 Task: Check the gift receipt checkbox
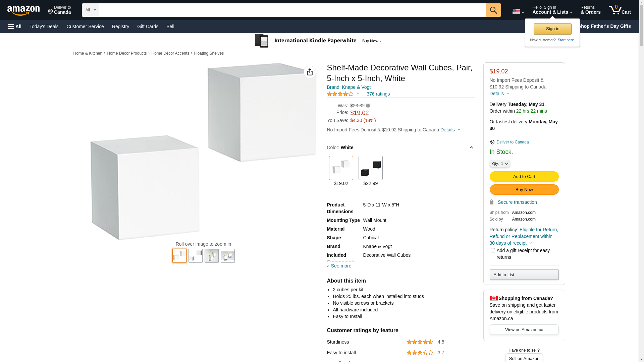click(493, 250)
